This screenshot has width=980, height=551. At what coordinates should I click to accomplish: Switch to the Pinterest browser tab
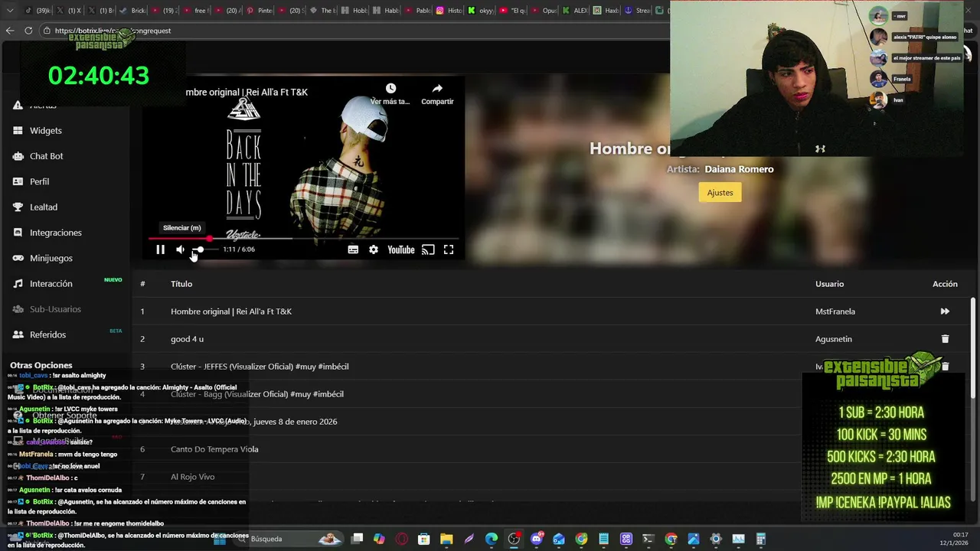tap(261, 11)
